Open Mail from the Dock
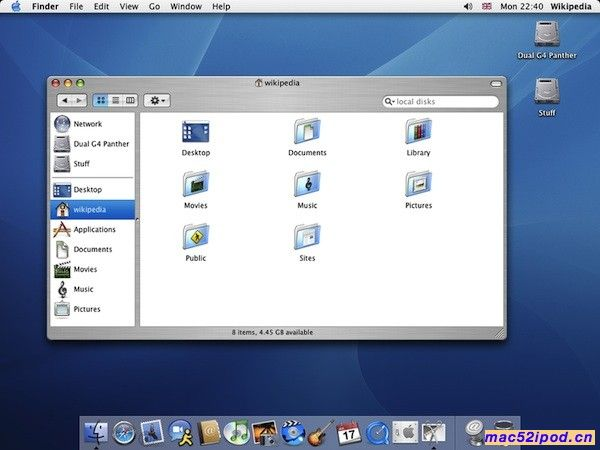Screen dimensions: 600x450 152,432
